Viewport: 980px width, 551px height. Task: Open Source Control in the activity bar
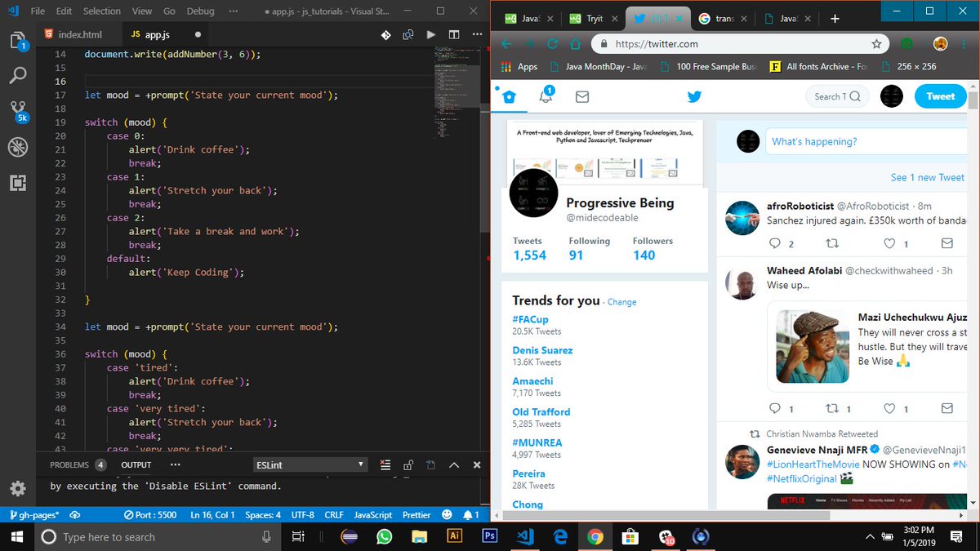click(18, 112)
